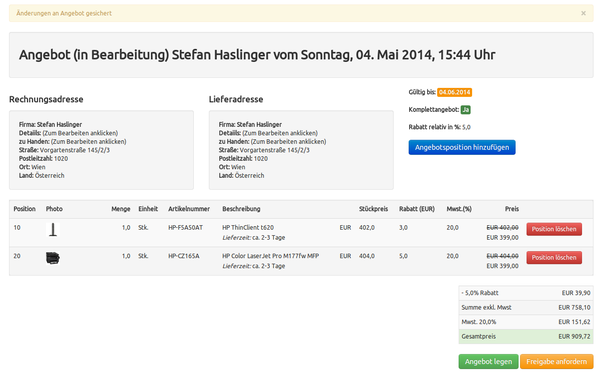Image resolution: width=609 pixels, height=383 pixels.
Task: Delete position 10 HP ThinClient t620
Action: tap(554, 229)
